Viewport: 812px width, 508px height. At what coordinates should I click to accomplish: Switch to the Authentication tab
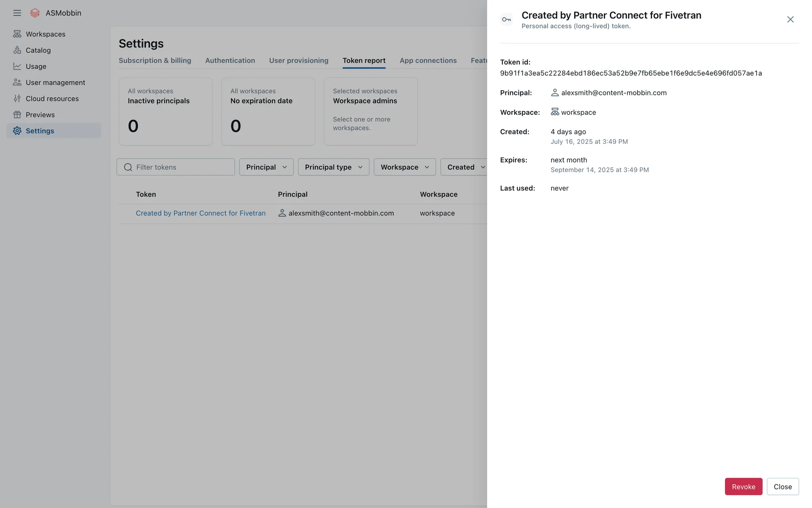click(x=230, y=61)
